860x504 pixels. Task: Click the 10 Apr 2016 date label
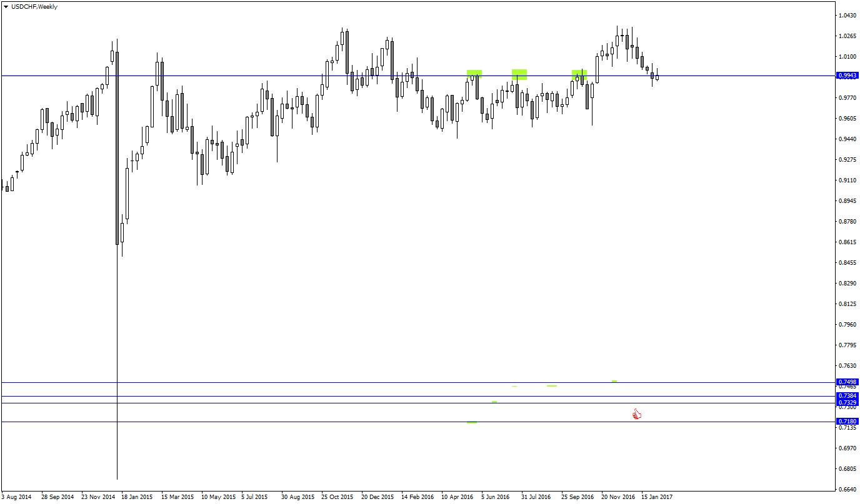[x=457, y=497]
